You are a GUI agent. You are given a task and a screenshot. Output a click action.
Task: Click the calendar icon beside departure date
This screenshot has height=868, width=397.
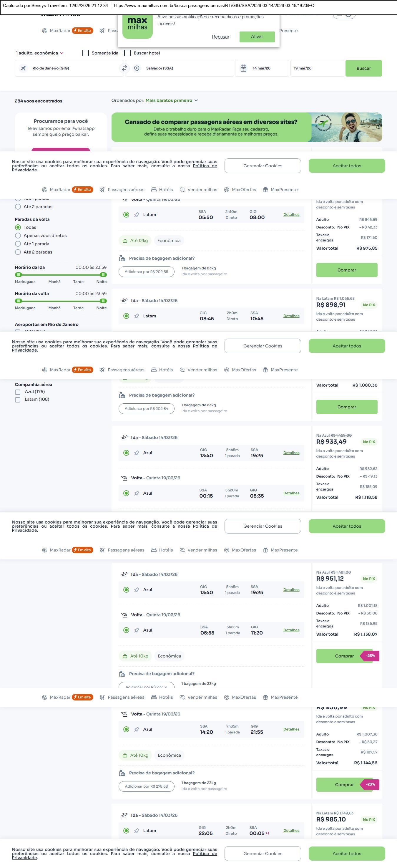[x=243, y=68]
